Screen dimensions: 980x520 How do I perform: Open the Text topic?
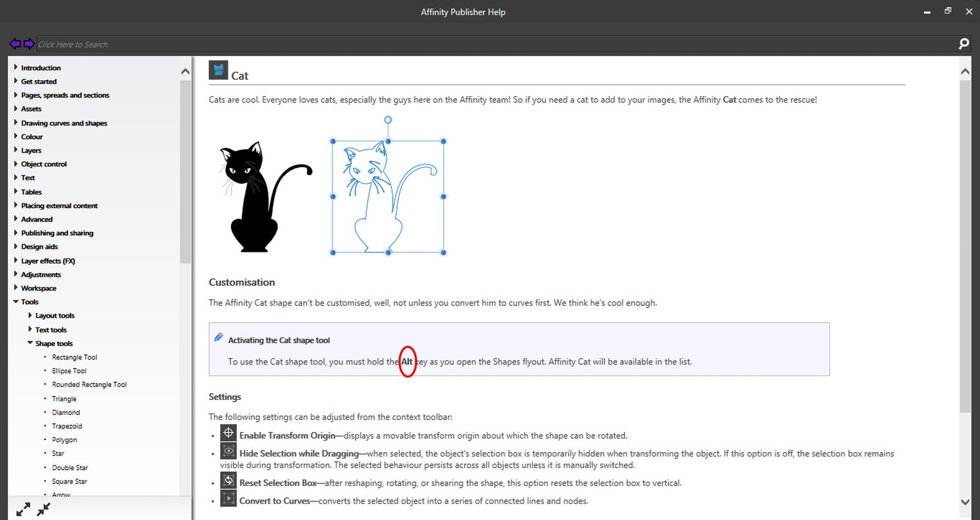(x=28, y=177)
